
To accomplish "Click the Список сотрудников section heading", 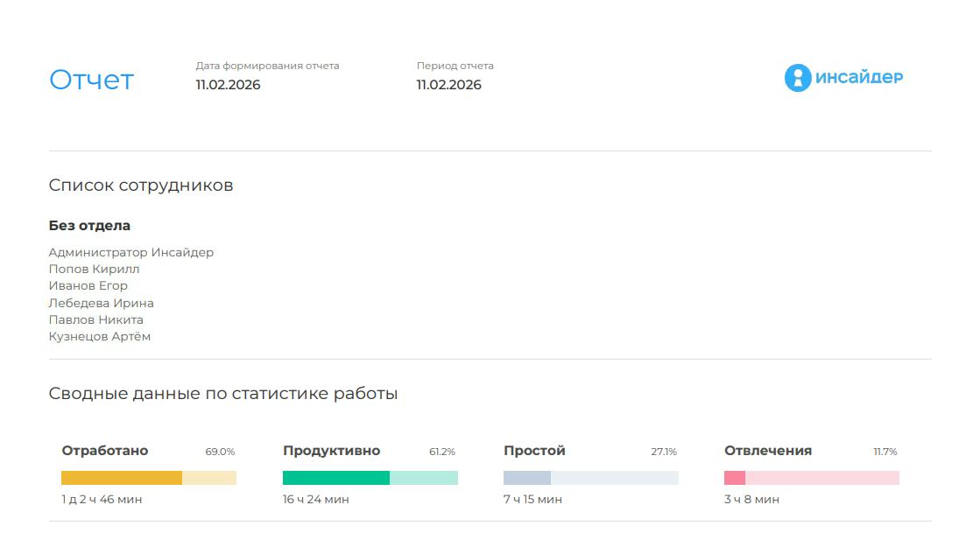I will tap(140, 186).
